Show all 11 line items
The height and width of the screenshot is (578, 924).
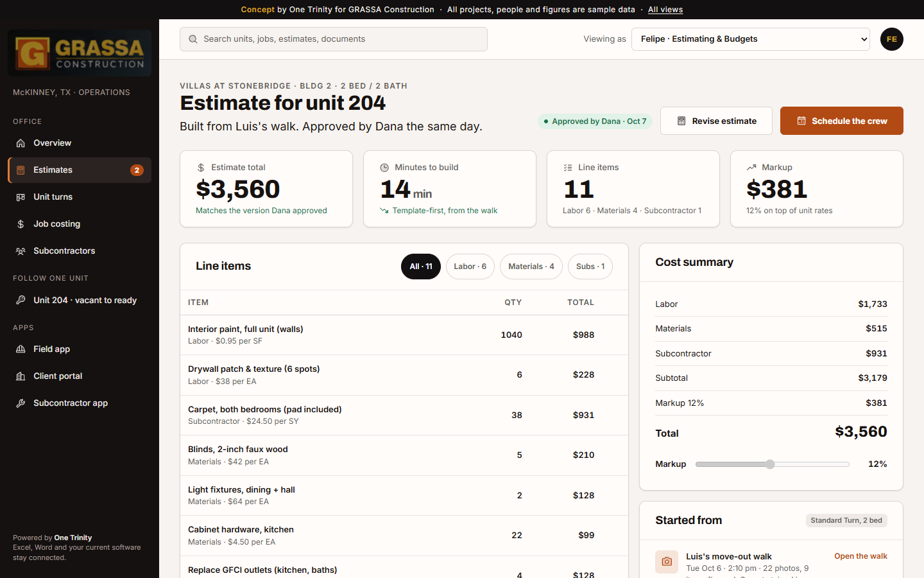(421, 267)
